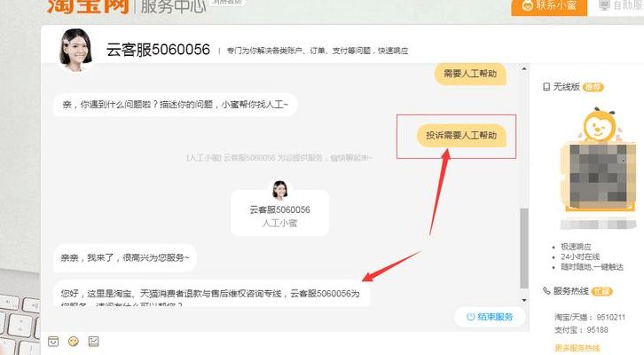Click the 服务热线 phone icon

(546, 291)
